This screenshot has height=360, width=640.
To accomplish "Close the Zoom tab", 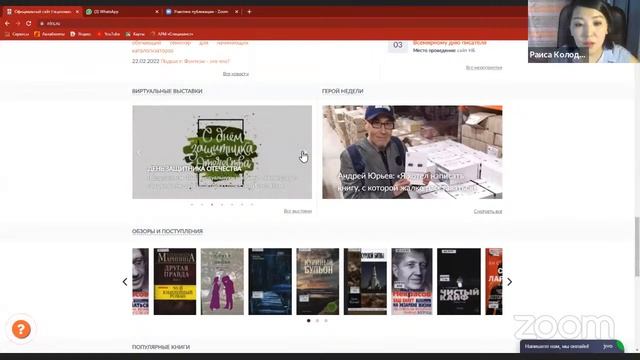I will click(236, 12).
